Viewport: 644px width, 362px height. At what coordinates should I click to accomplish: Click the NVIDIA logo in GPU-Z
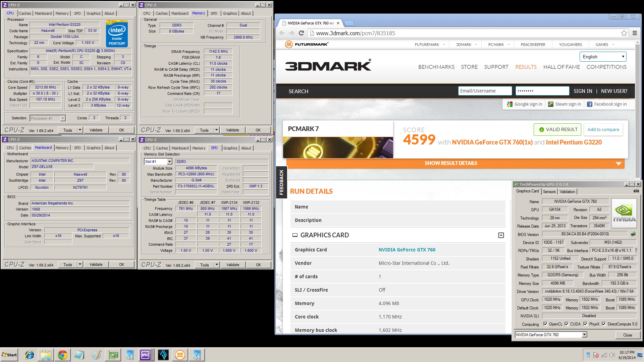624,213
